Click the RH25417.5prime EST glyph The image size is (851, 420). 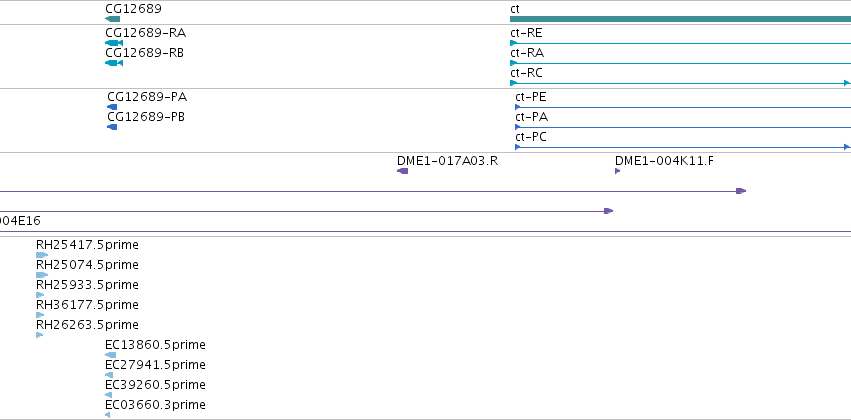[42, 255]
